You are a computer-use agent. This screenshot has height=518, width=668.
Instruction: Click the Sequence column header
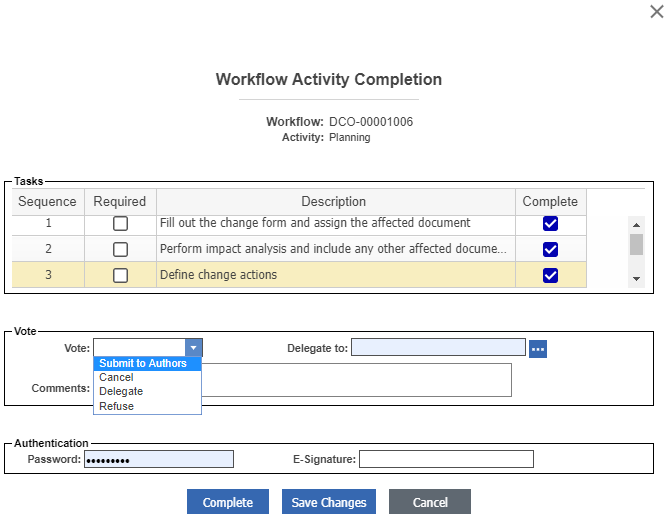pyautogui.click(x=48, y=201)
